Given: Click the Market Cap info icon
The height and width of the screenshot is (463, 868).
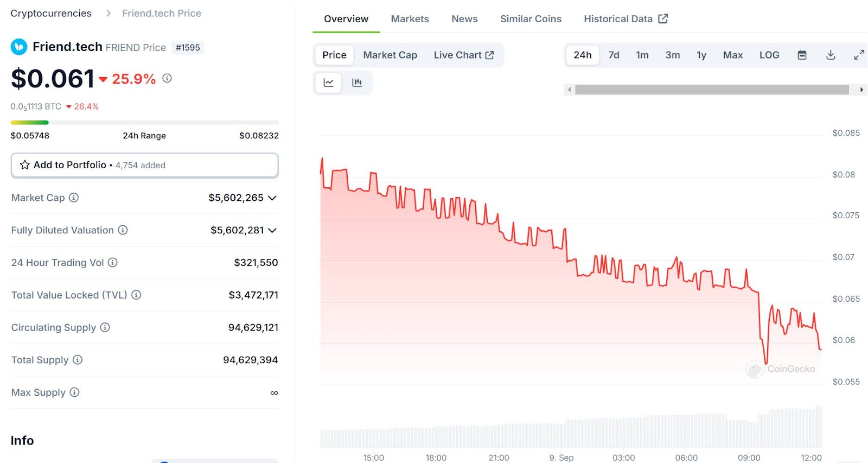Looking at the screenshot, I should [74, 198].
